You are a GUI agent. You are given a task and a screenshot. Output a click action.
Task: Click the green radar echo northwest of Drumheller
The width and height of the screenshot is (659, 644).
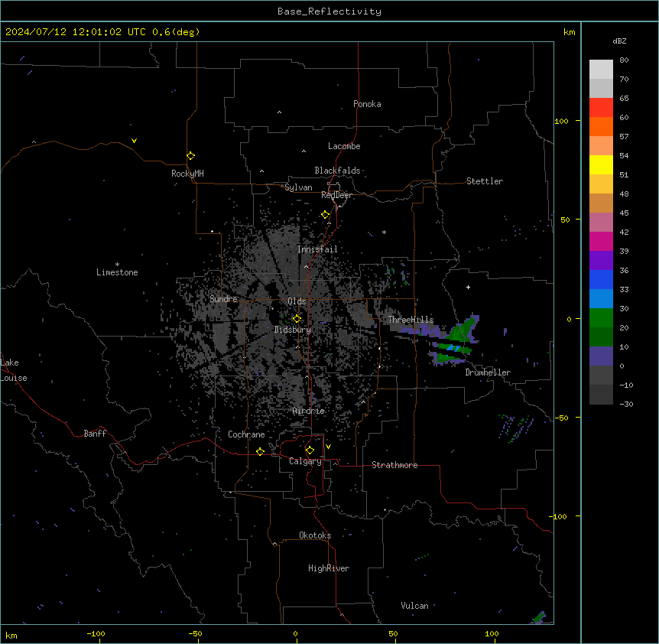463,330
